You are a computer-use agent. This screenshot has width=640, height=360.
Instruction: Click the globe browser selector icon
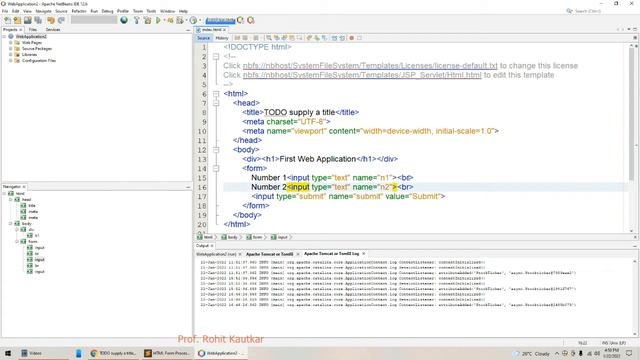coord(124,20)
